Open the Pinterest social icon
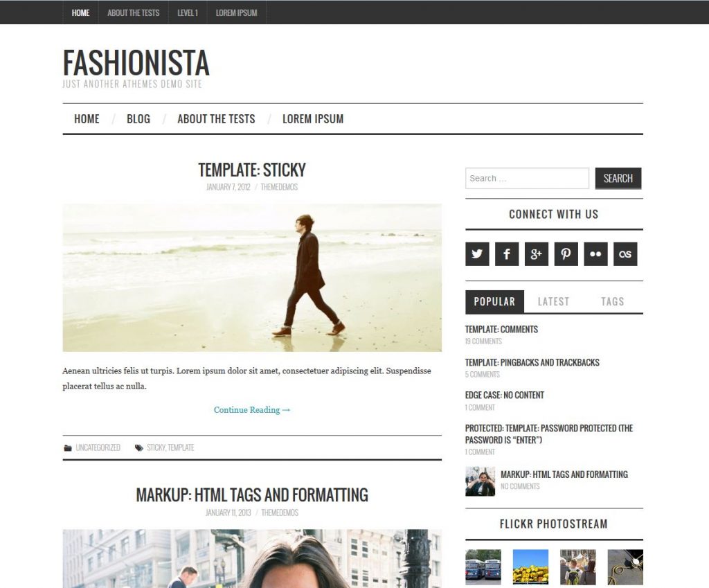 tap(566, 253)
